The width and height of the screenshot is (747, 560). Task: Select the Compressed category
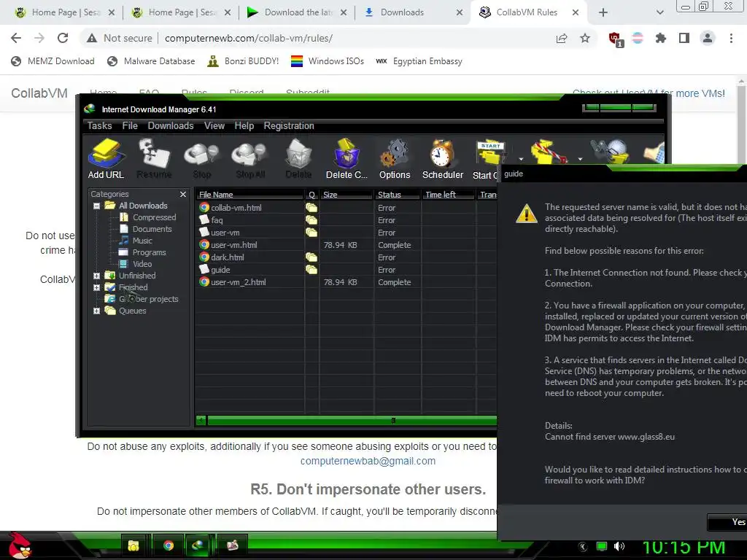[154, 217]
